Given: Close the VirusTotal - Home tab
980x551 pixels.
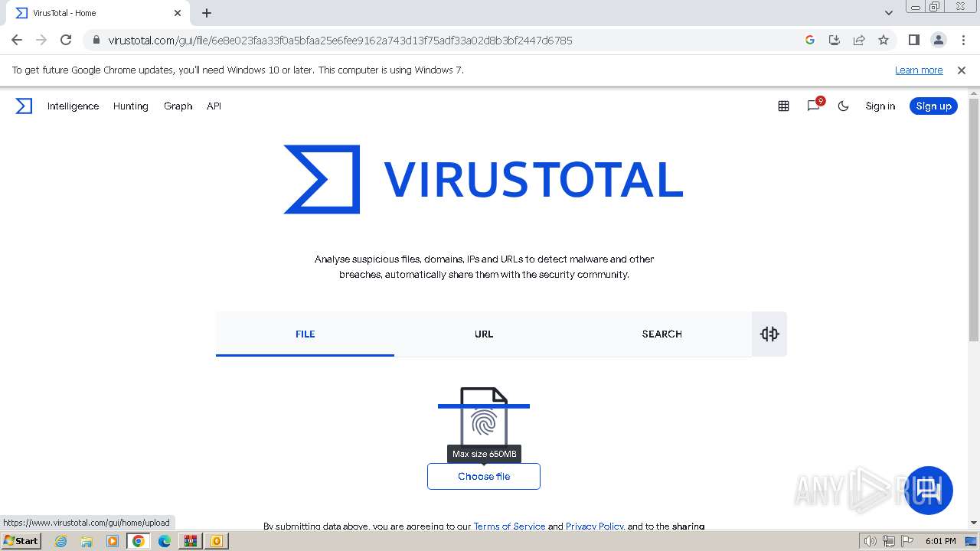Looking at the screenshot, I should coord(178,13).
